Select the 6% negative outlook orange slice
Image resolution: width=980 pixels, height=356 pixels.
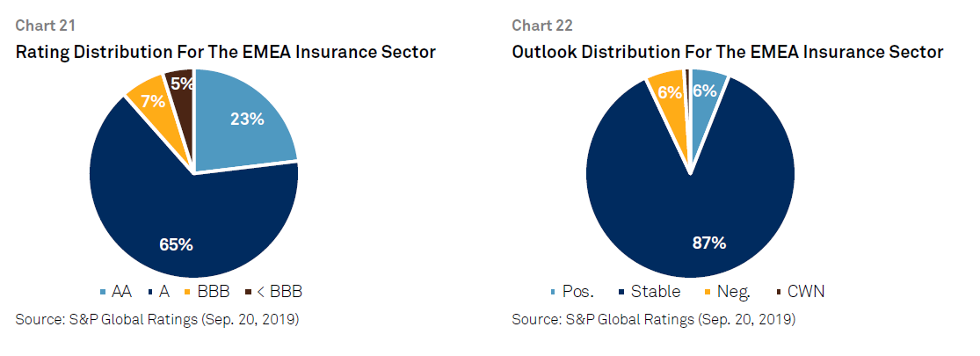point(670,100)
